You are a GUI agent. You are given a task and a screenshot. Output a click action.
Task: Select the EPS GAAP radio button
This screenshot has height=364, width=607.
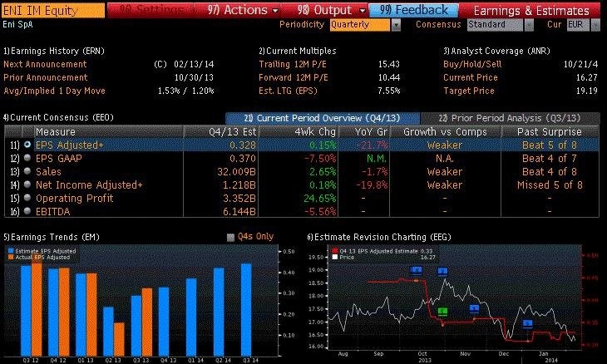pos(27,158)
